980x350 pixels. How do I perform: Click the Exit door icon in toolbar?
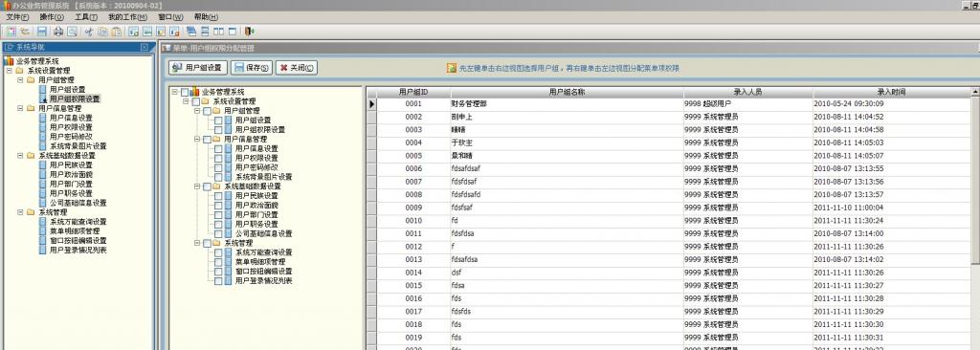click(250, 32)
